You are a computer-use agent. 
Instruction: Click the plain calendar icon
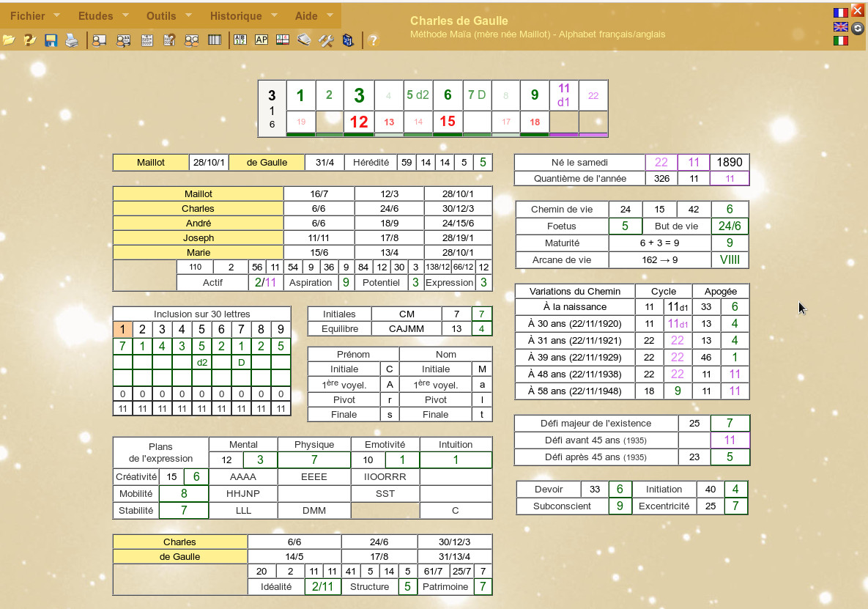tap(146, 40)
